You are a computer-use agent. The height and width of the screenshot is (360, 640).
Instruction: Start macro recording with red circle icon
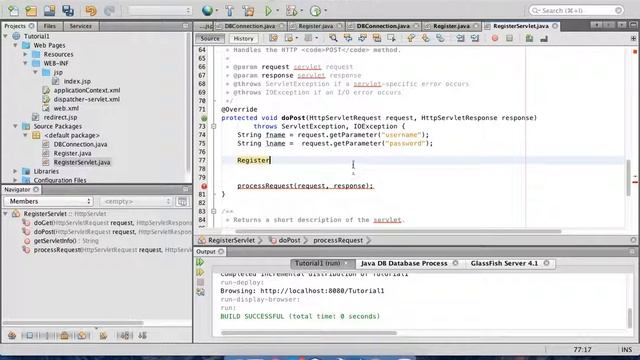(x=495, y=38)
